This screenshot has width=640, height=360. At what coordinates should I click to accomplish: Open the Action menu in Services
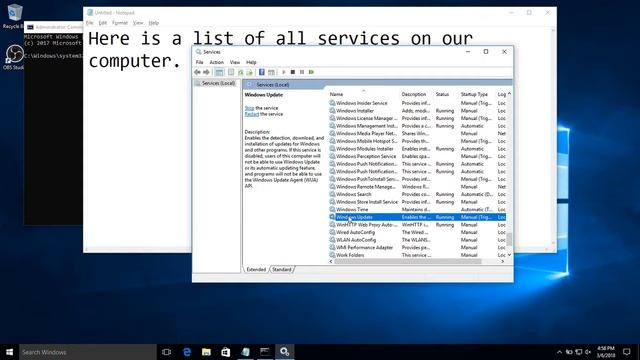[x=217, y=62]
